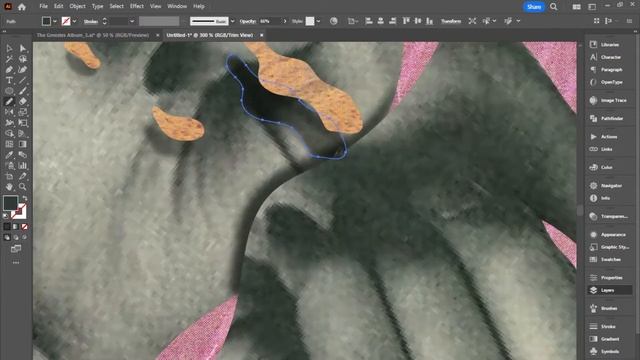Click the toolbar Fill color swatch
640x360 pixels.
pyautogui.click(x=11, y=203)
